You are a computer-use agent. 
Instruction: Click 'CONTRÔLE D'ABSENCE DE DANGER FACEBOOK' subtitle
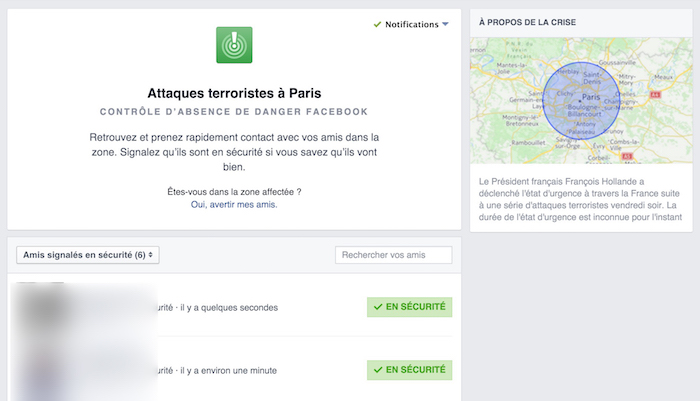(x=234, y=112)
